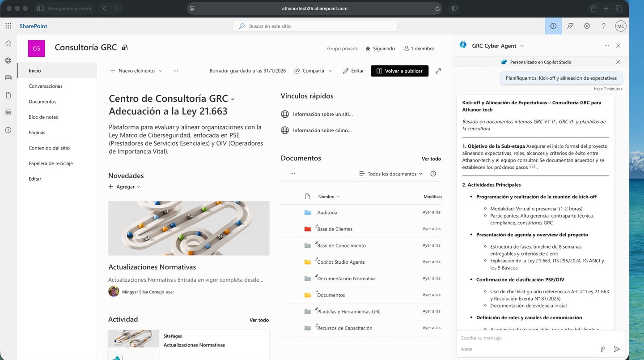Screen dimensions: 644x360
Task: Open the community feedback icon in header
Action: coord(570,26)
